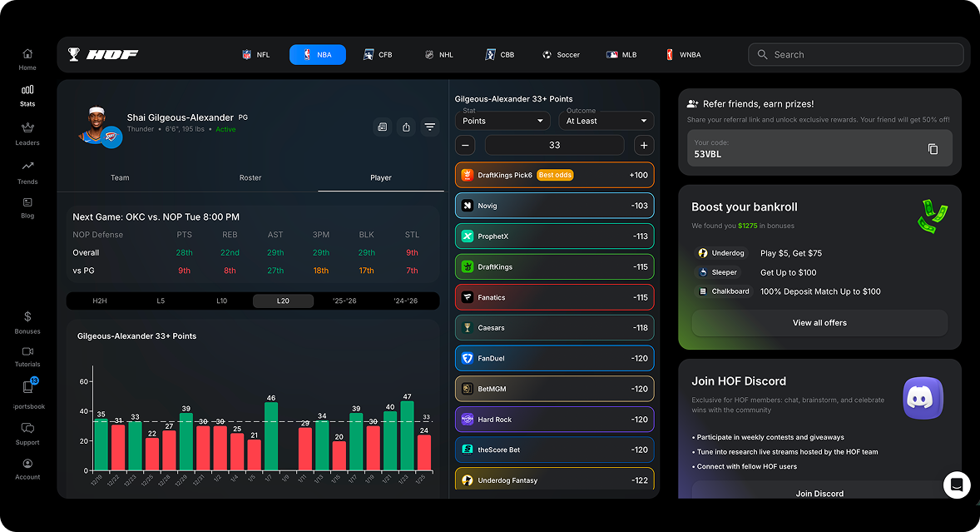Open the chat support bubble
This screenshot has width=980, height=532.
(956, 485)
